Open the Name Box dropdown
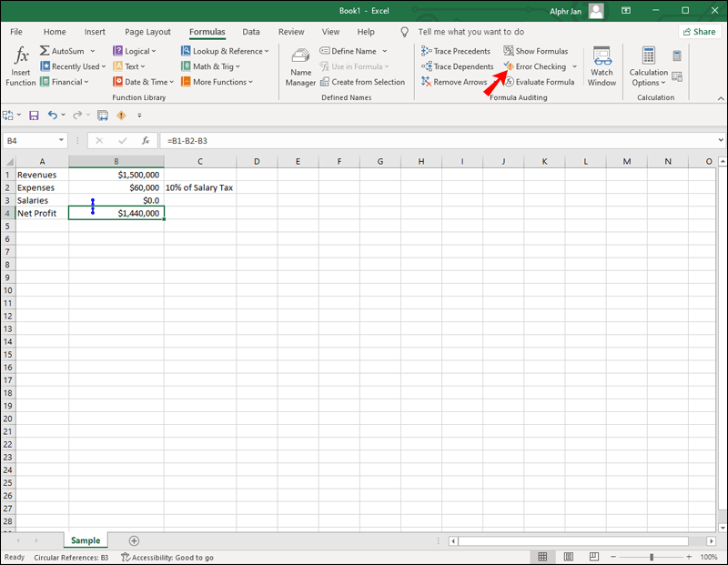 (x=61, y=140)
